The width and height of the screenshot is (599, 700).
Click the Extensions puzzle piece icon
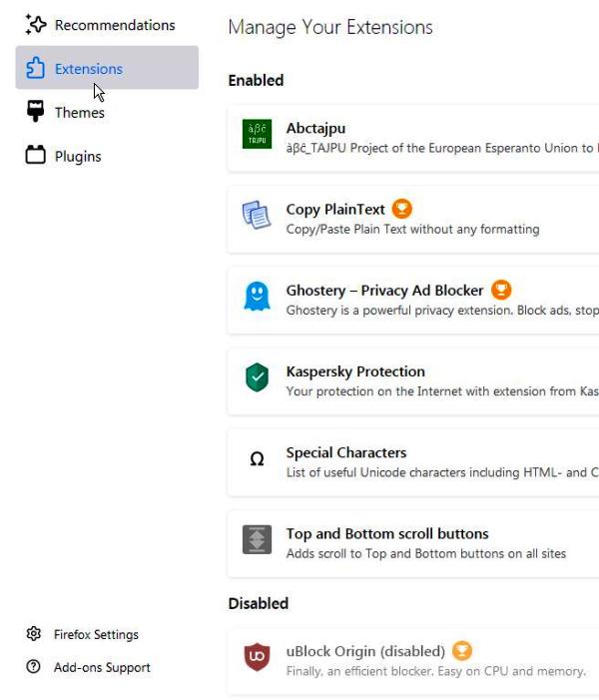35,68
